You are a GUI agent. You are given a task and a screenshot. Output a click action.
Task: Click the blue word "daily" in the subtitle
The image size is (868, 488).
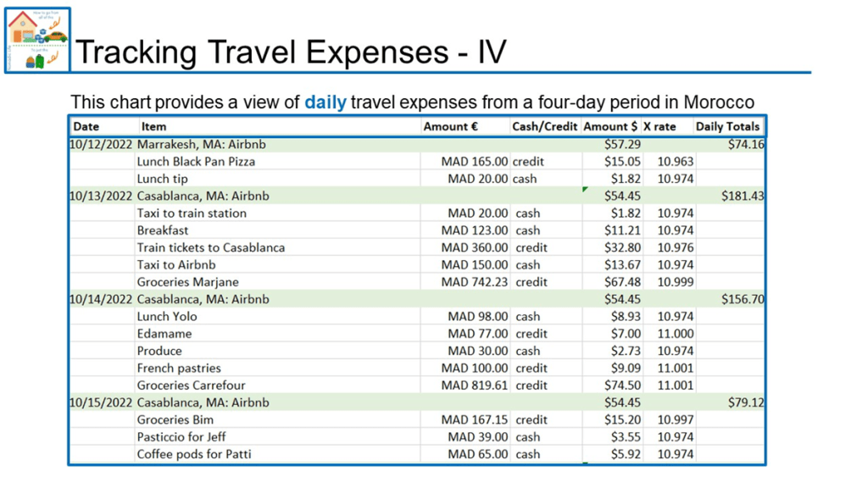pos(325,103)
